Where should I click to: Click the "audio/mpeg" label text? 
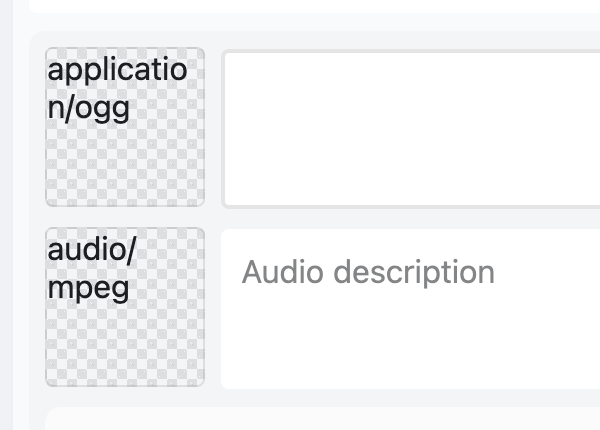pos(92,268)
